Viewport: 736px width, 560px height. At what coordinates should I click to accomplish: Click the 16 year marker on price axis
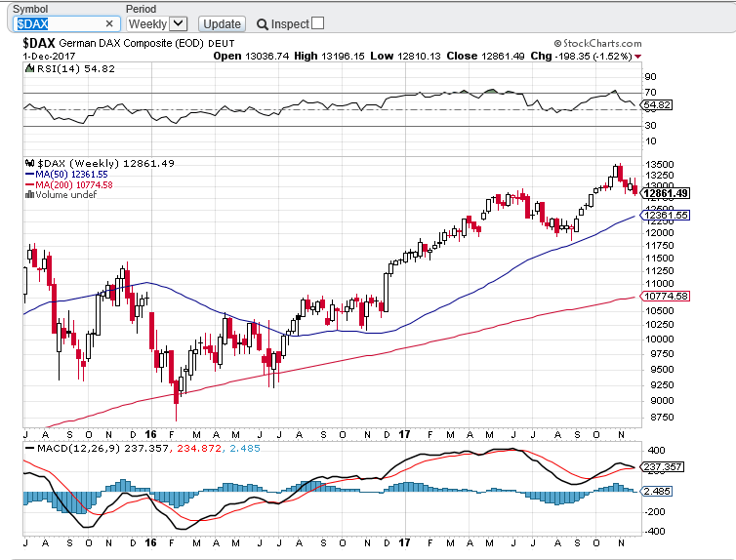150,434
